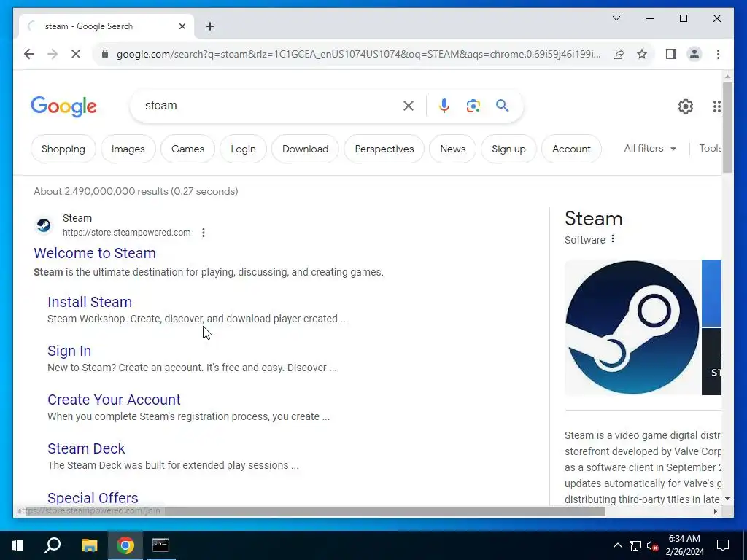Start voice search with microphone icon
The image size is (747, 560).
click(x=444, y=106)
